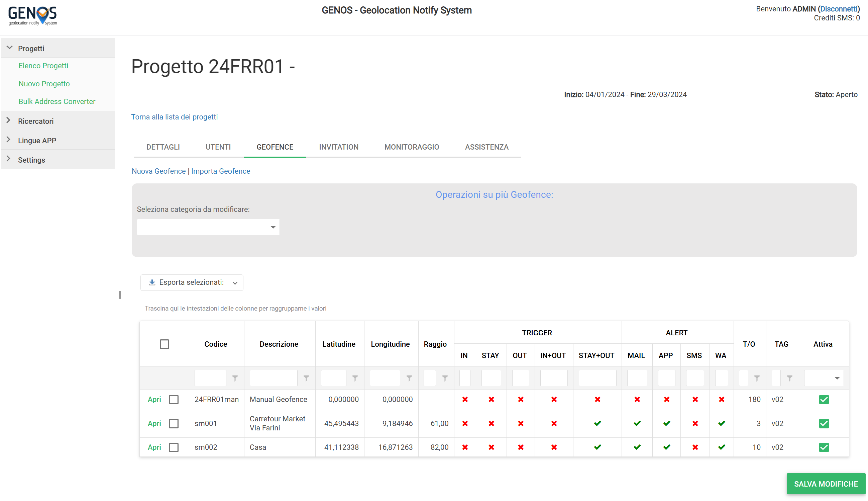
Task: Click the Raggio column filter icon
Action: click(x=445, y=378)
